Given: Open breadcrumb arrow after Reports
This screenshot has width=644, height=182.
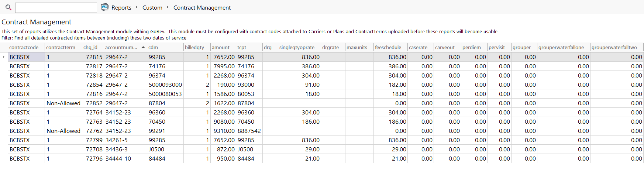Looking at the screenshot, I should pyautogui.click(x=137, y=7).
